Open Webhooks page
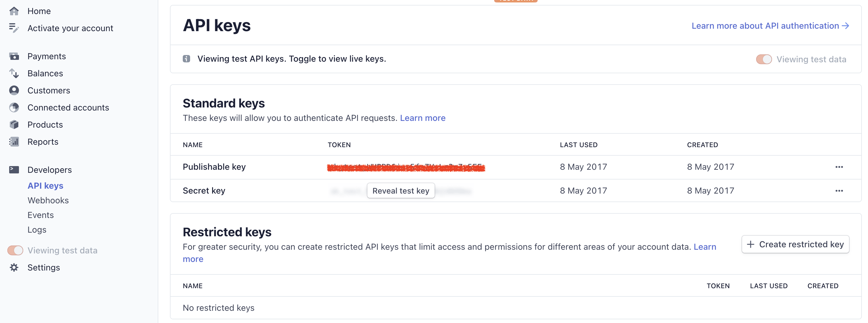Image resolution: width=868 pixels, height=323 pixels. click(x=48, y=201)
